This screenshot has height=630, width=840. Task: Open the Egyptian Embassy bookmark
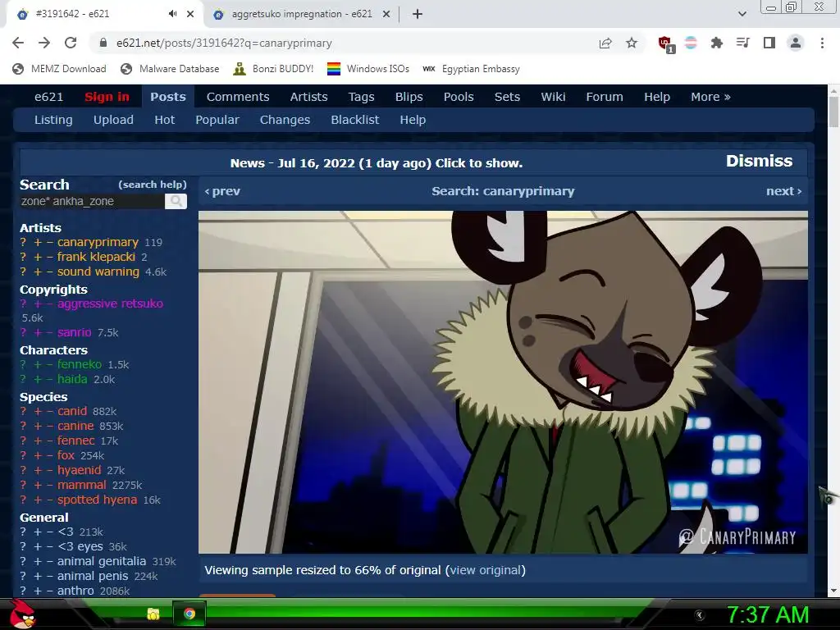pyautogui.click(x=472, y=69)
